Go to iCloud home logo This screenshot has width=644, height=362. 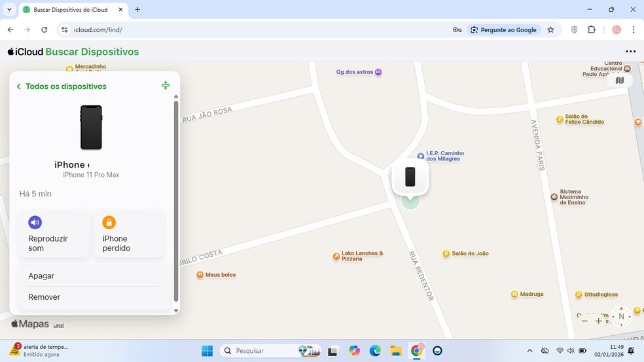click(25, 52)
